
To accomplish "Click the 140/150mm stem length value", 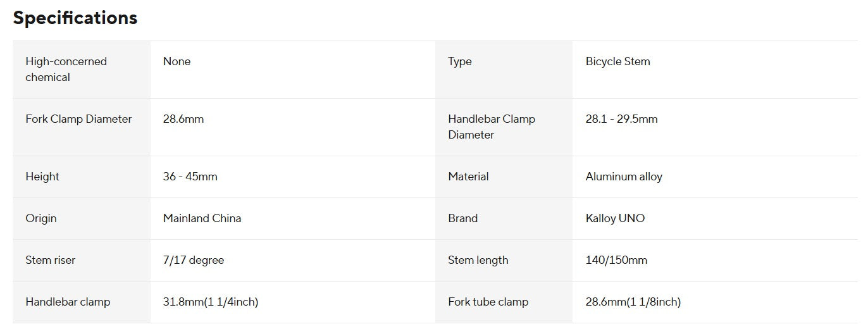I will pyautogui.click(x=616, y=260).
